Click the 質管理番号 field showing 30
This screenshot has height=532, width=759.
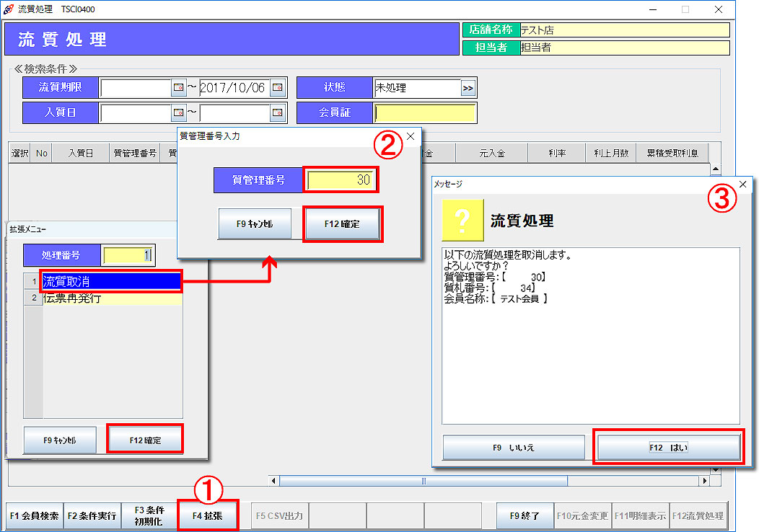(341, 180)
